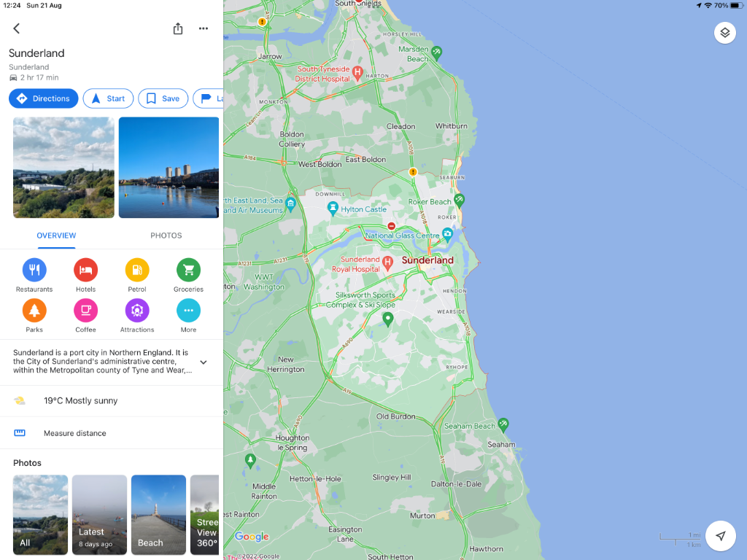Choose the Groceries category icon
This screenshot has width=747, height=560.
coord(188,271)
